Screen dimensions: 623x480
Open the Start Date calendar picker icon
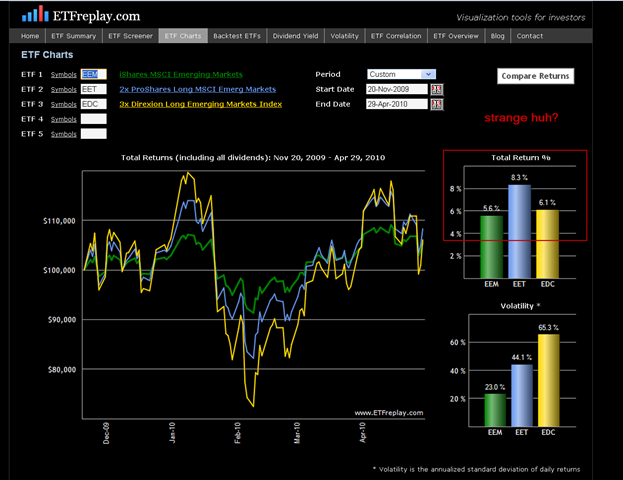437,89
